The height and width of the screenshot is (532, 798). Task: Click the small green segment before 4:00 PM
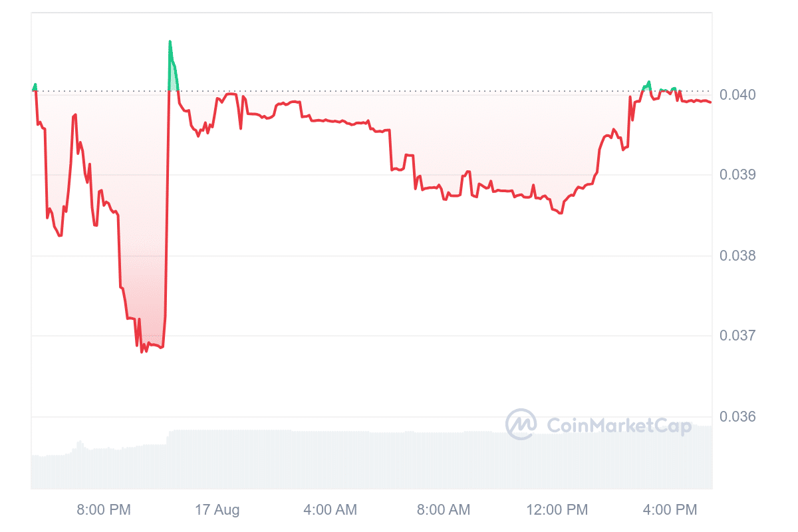(646, 84)
